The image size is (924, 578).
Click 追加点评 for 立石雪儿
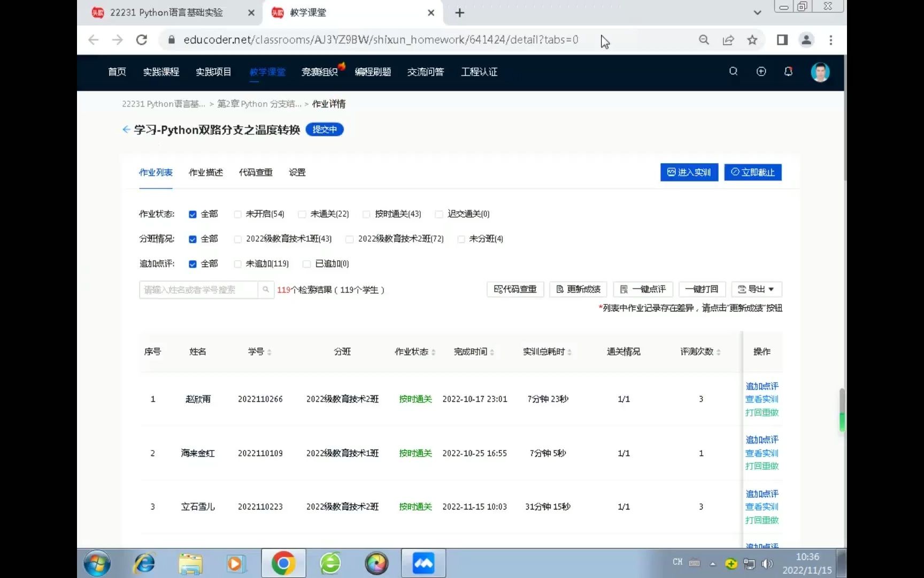pyautogui.click(x=762, y=493)
